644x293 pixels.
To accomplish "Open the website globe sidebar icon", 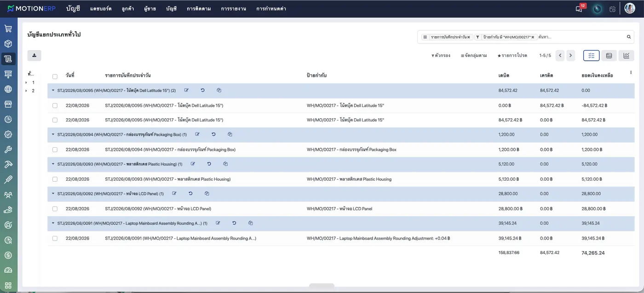I will tap(8, 89).
